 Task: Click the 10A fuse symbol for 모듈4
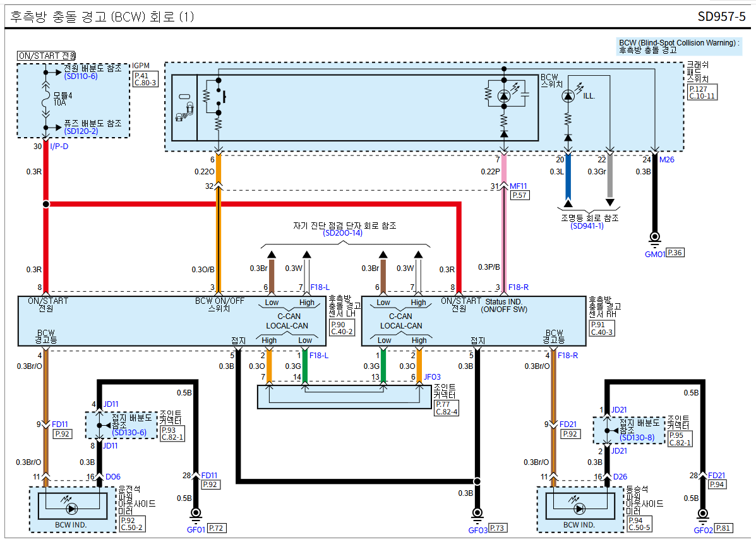click(x=45, y=100)
